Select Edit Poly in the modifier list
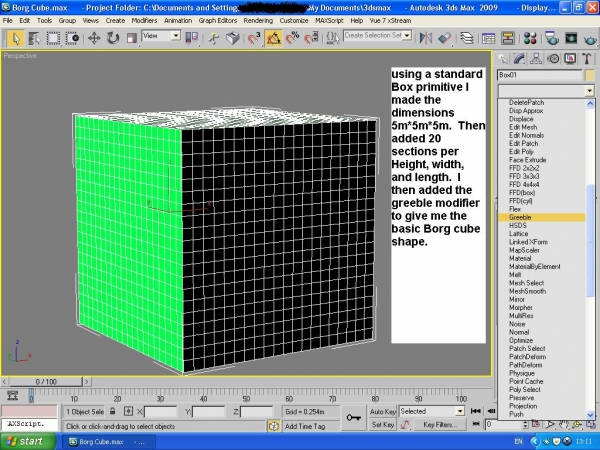The image size is (600, 450). 521,152
